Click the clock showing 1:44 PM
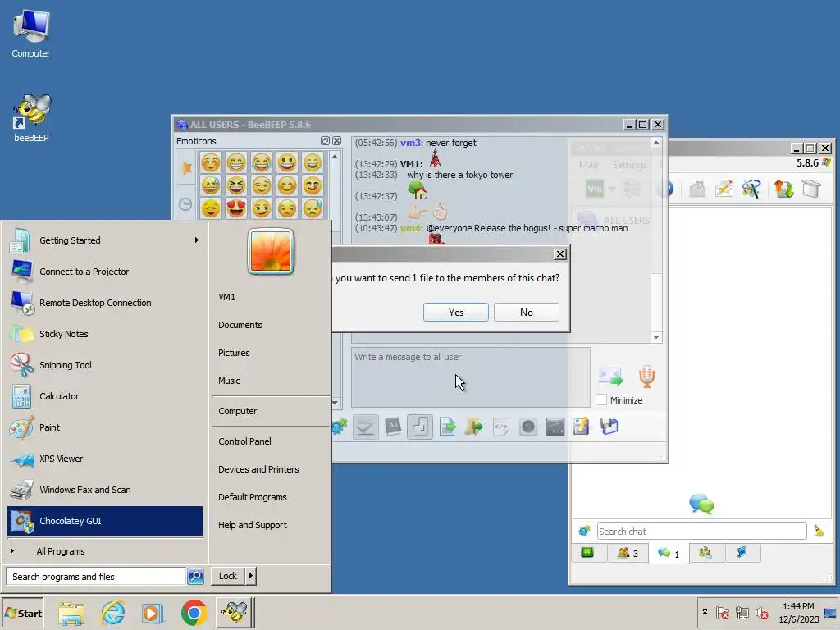Viewport: 840px width, 630px height. (798, 612)
